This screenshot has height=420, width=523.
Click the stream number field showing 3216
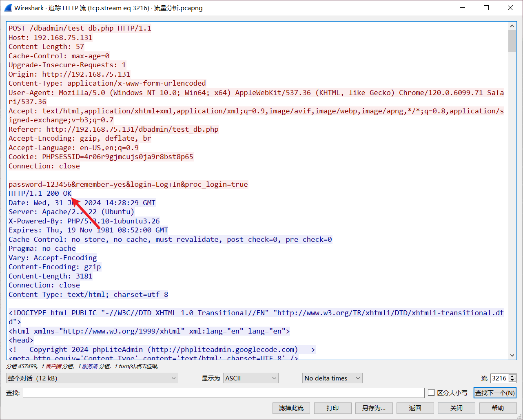(499, 378)
